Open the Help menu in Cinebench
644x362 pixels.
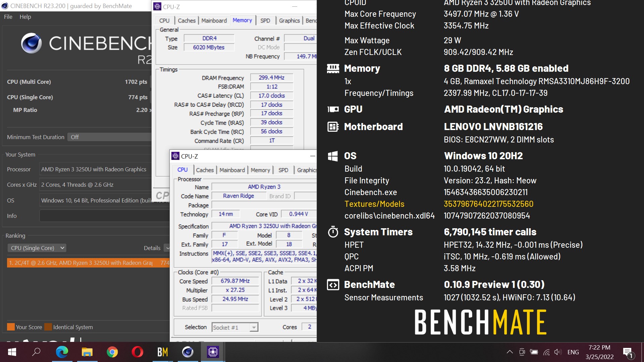tap(25, 17)
